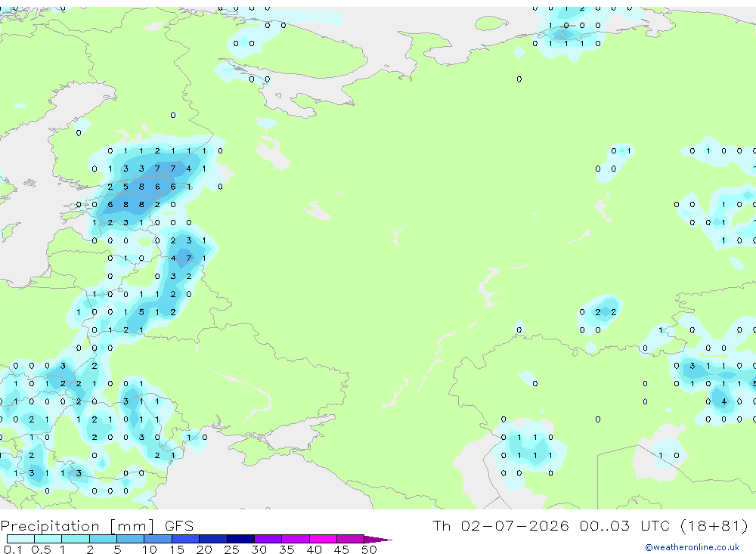The width and height of the screenshot is (756, 554).
Task: Pick the 10–15 mm legend color swatch
Action: tap(158, 539)
